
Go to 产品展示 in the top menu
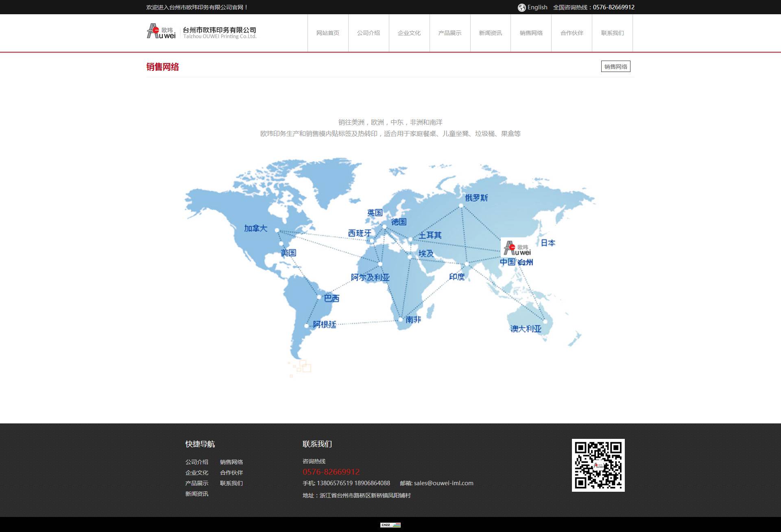point(450,33)
